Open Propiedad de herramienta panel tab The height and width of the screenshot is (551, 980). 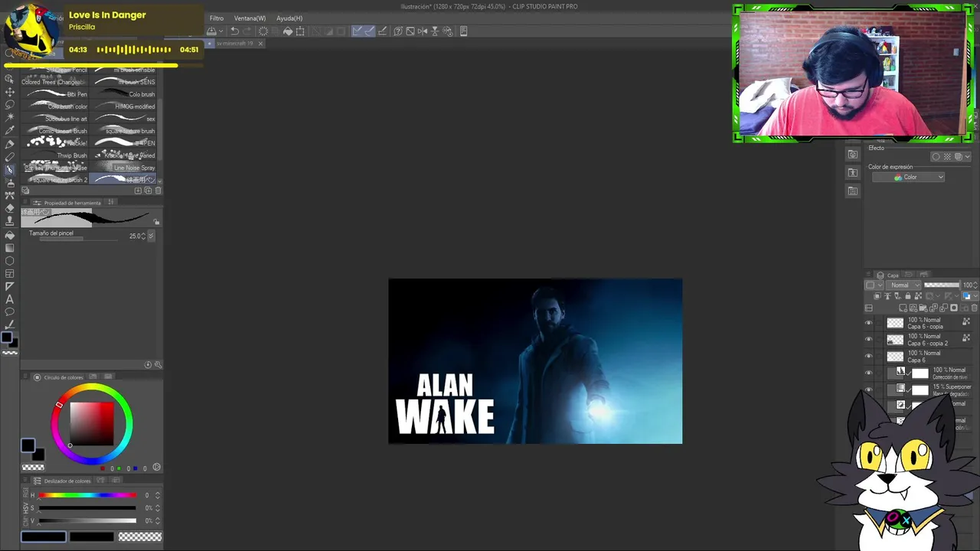[69, 203]
